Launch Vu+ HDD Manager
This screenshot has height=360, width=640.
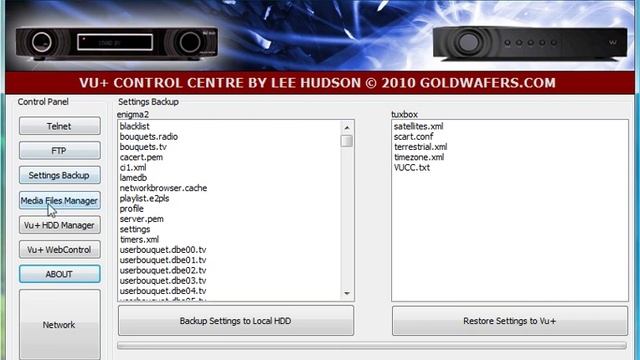[x=60, y=225]
